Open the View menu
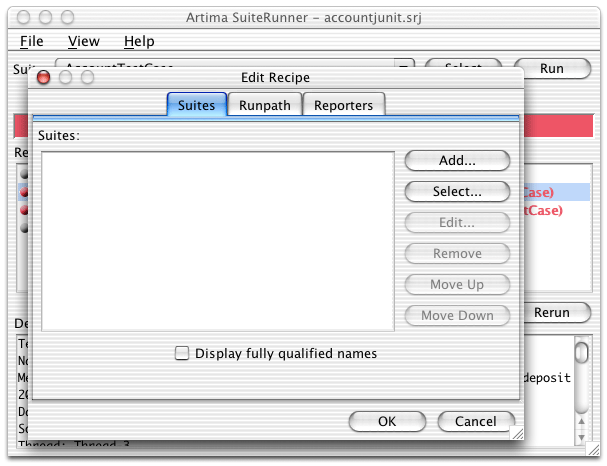Image resolution: width=607 pixels, height=466 pixels. [x=84, y=41]
